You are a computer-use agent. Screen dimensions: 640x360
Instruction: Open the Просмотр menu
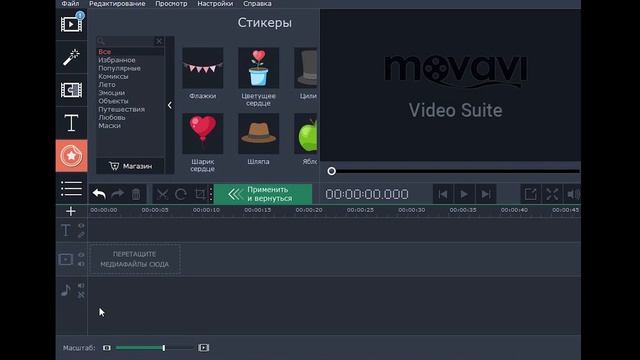(171, 4)
